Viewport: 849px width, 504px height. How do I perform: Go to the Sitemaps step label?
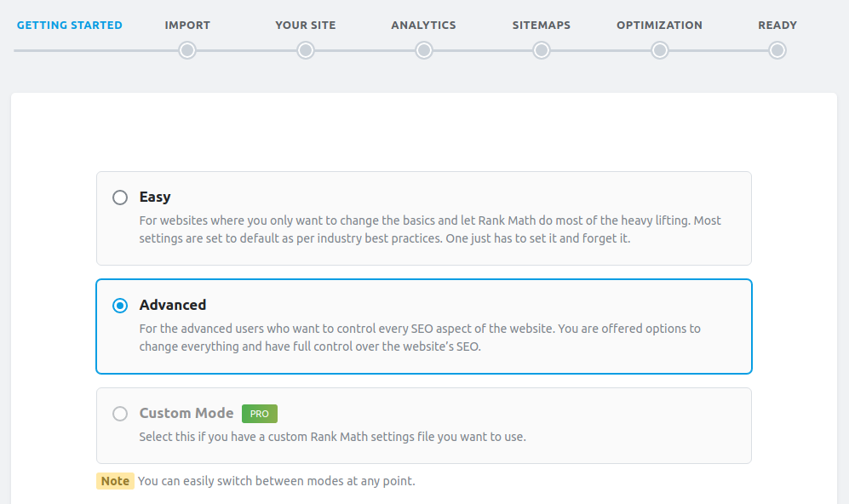[x=542, y=25]
